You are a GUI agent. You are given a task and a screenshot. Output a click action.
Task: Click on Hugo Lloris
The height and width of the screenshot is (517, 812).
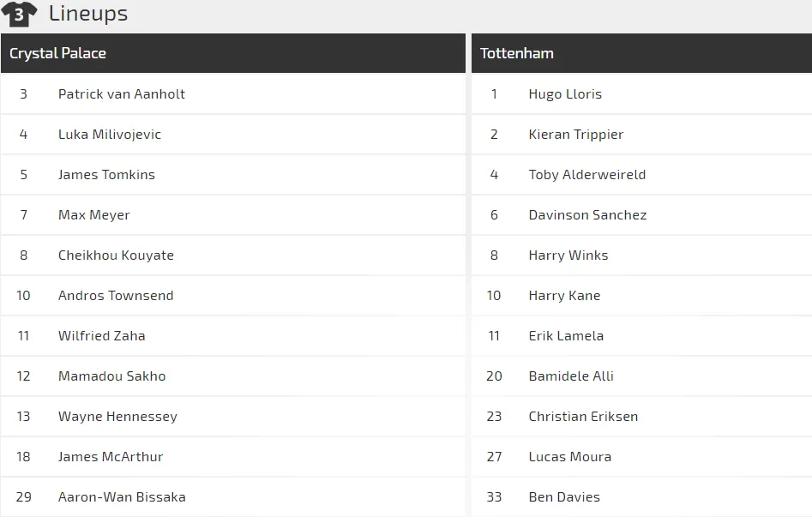pos(565,94)
